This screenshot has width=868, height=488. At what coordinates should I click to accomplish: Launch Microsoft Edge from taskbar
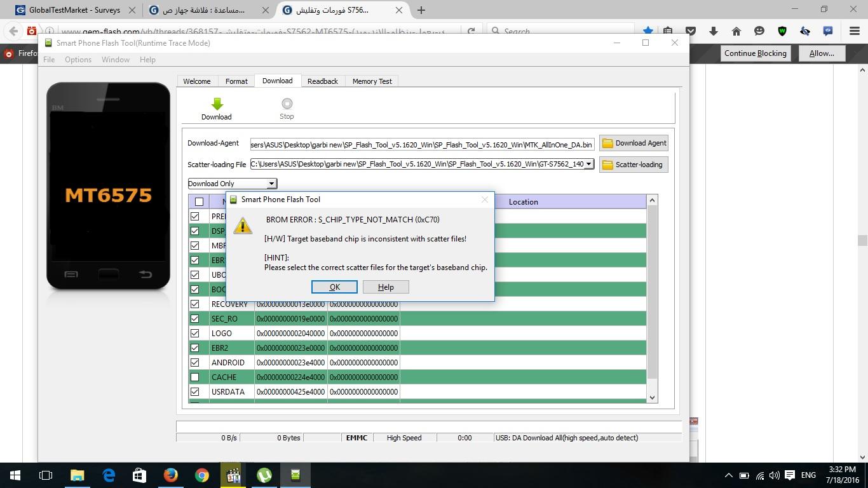pos(108,475)
